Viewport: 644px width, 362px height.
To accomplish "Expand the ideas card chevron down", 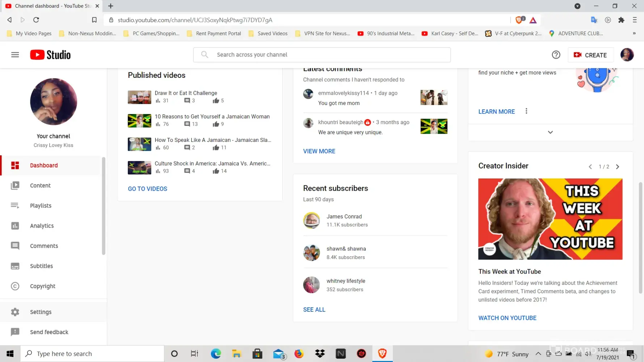I will click(x=550, y=132).
